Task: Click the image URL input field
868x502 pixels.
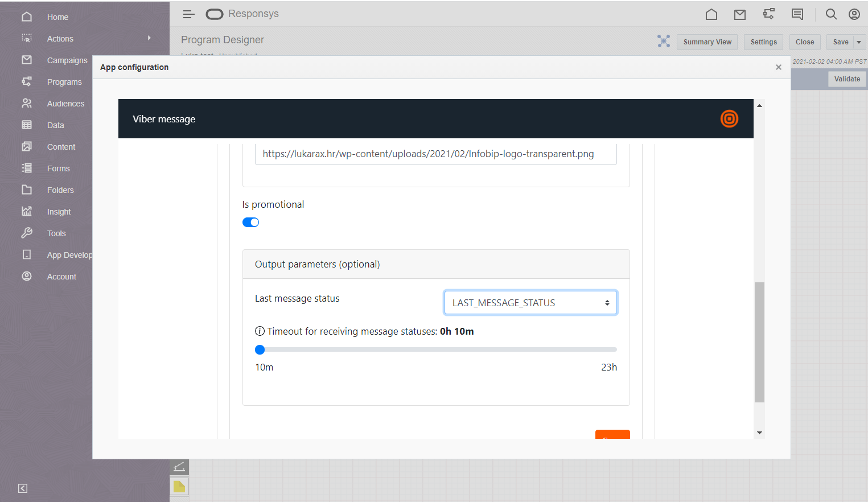Action: (435, 154)
